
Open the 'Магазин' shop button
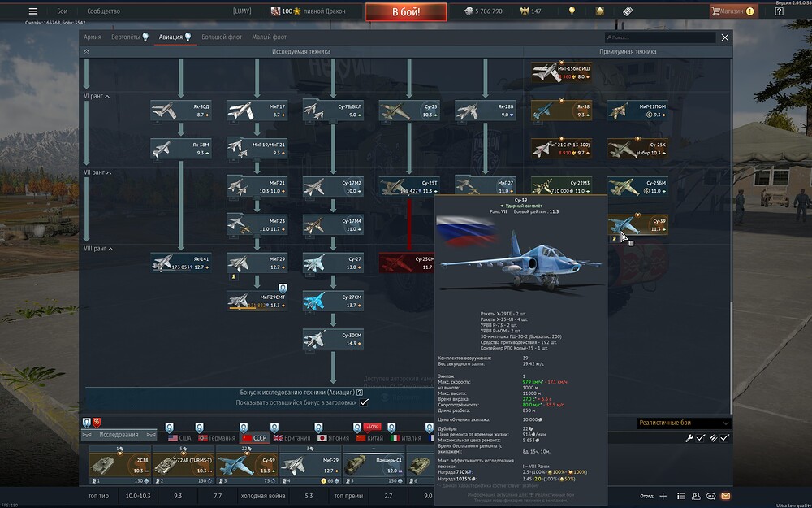click(x=732, y=11)
